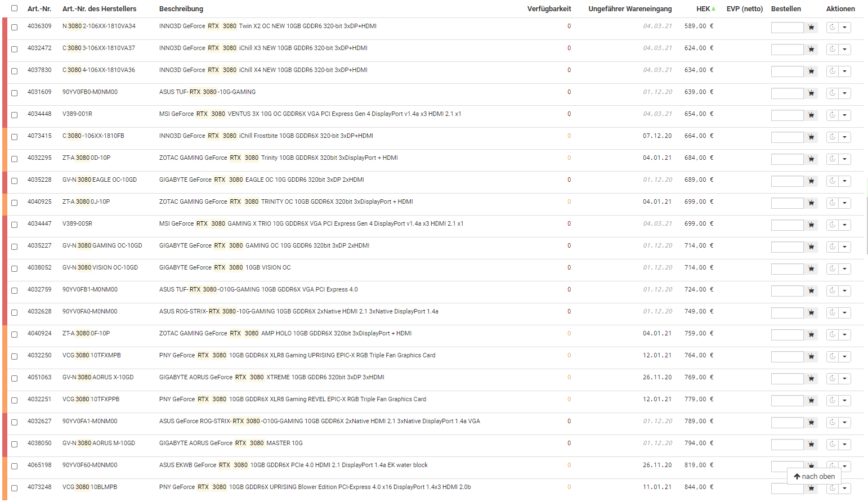Add ZOTAC Trinity 4032295 to cart
The height and width of the screenshot is (502, 868).
[811, 159]
